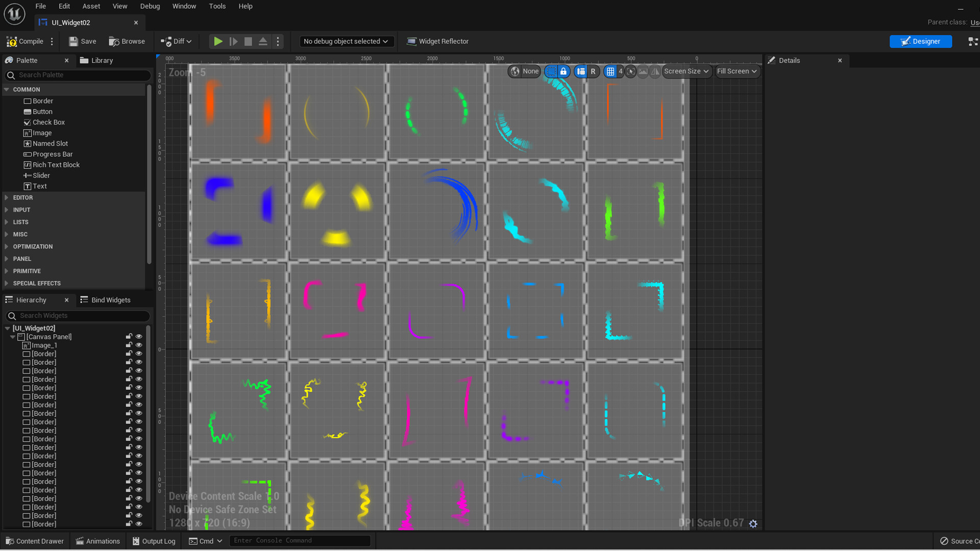
Task: Click the localization preview globe icon
Action: pos(514,71)
